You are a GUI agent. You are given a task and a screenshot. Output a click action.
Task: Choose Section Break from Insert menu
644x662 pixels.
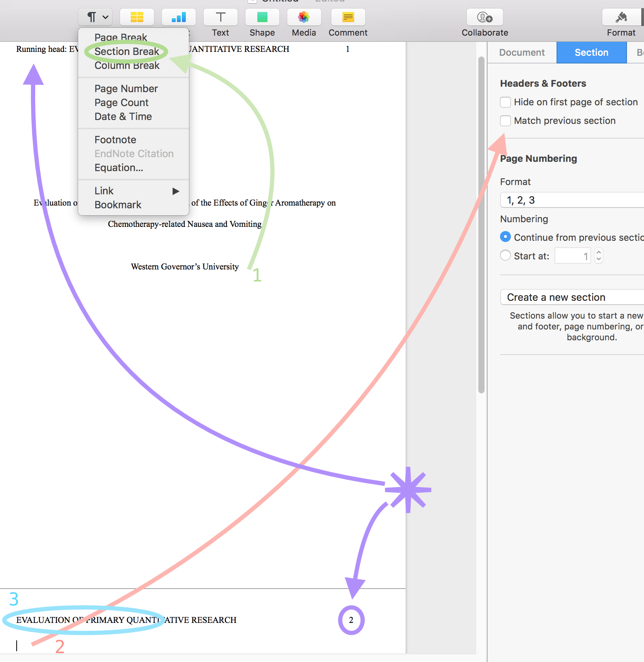tap(127, 51)
